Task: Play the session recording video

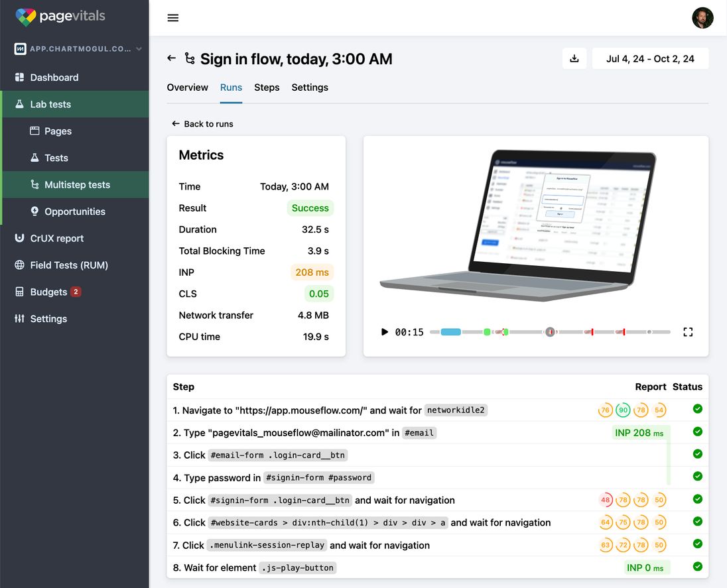Action: pyautogui.click(x=385, y=332)
